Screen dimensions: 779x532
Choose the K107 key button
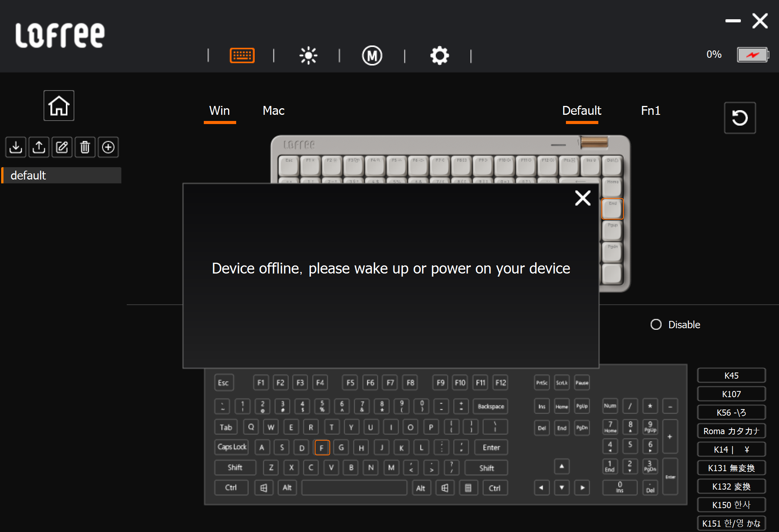click(x=731, y=394)
